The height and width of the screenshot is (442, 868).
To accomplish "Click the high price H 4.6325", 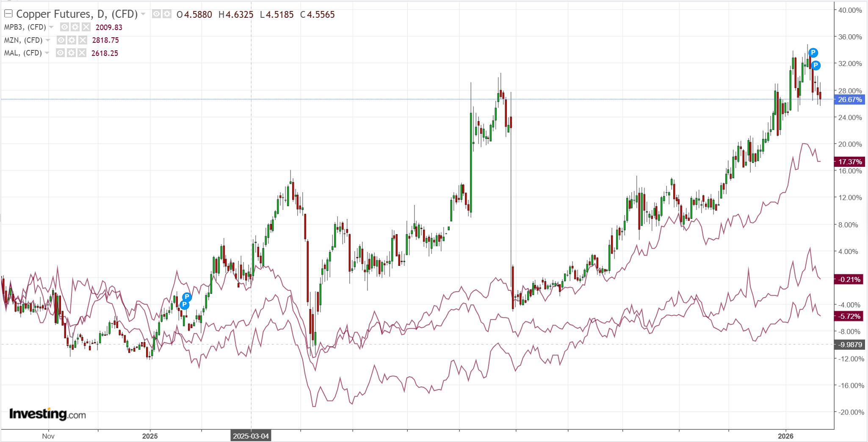I will coord(236,14).
